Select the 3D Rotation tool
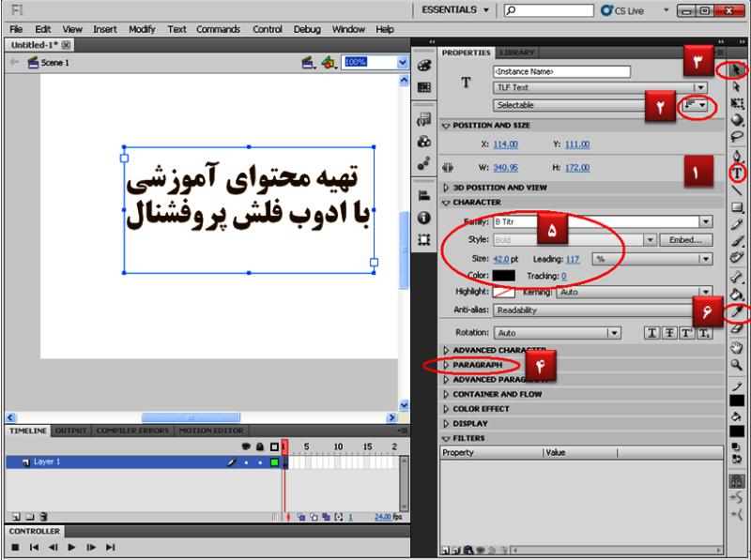 737,120
